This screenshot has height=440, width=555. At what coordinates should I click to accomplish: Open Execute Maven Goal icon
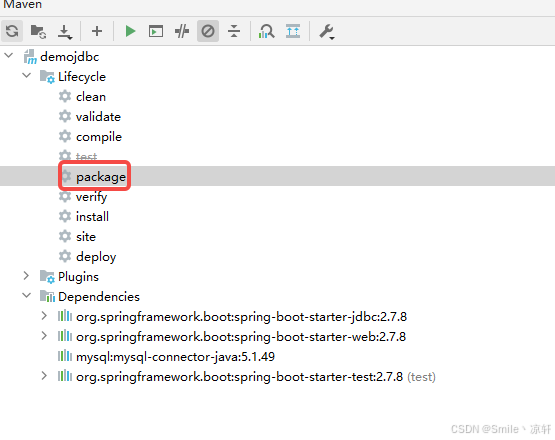[x=156, y=31]
